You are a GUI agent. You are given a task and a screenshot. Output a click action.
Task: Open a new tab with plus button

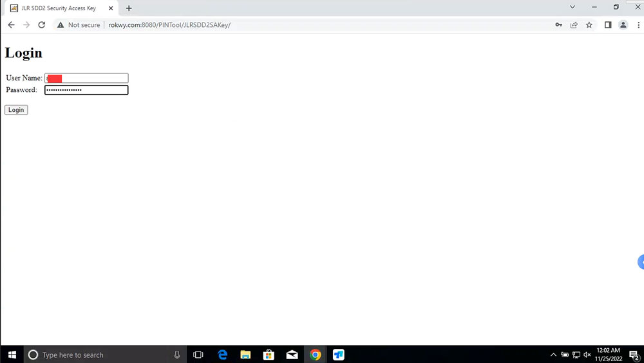129,8
